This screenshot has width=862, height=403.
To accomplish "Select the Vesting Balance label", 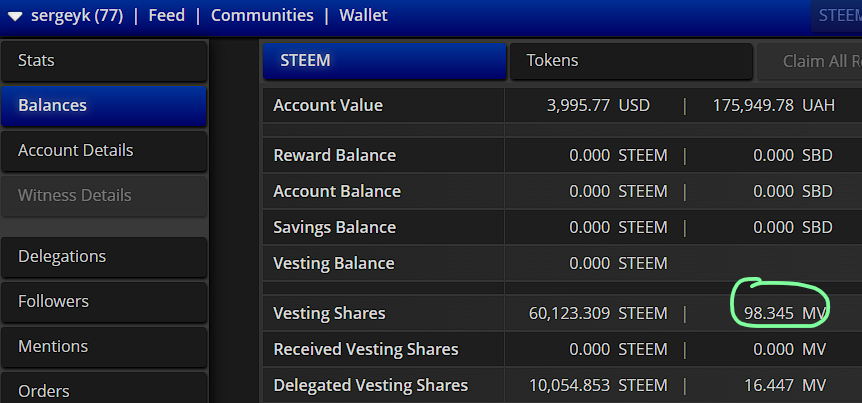I will pos(334,264).
